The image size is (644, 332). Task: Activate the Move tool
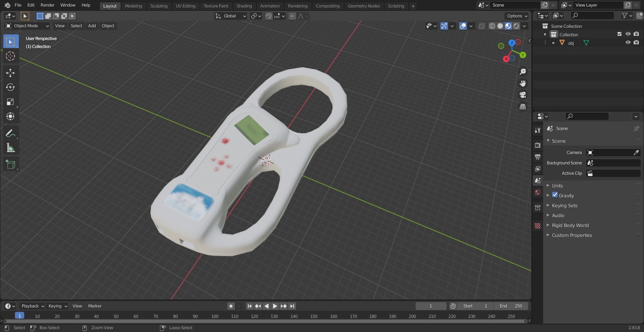[x=10, y=73]
